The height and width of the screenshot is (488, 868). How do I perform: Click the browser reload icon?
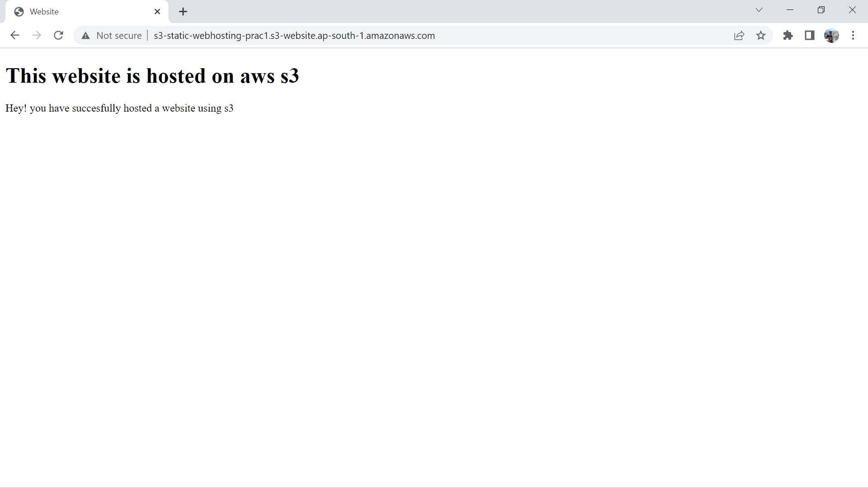pos(58,35)
